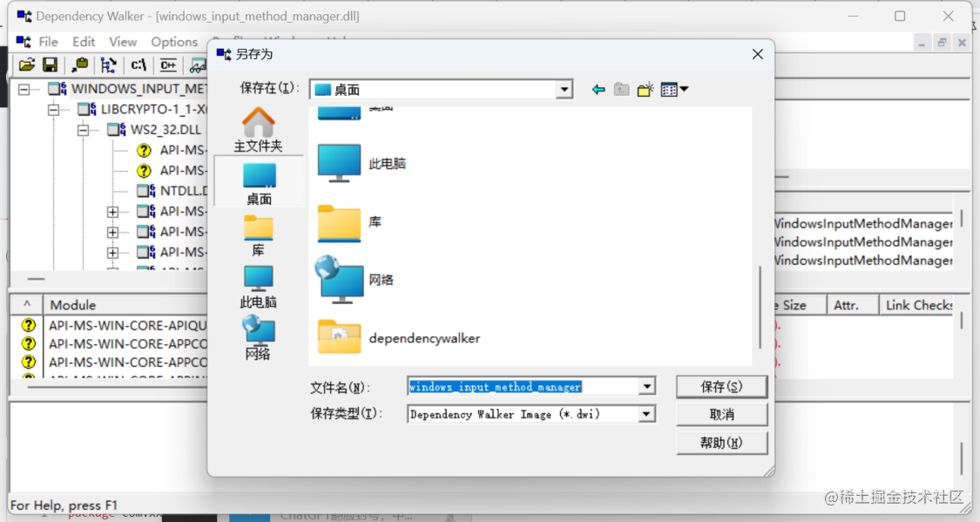Open the 保存类型 file type dropdown
This screenshot has width=980, height=522.
[646, 414]
